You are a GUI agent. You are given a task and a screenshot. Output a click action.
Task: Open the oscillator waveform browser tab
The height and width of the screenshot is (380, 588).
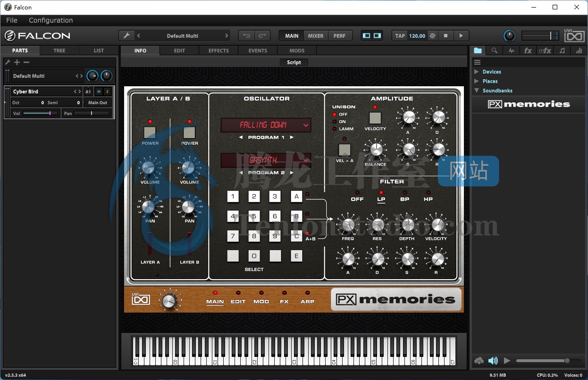511,50
